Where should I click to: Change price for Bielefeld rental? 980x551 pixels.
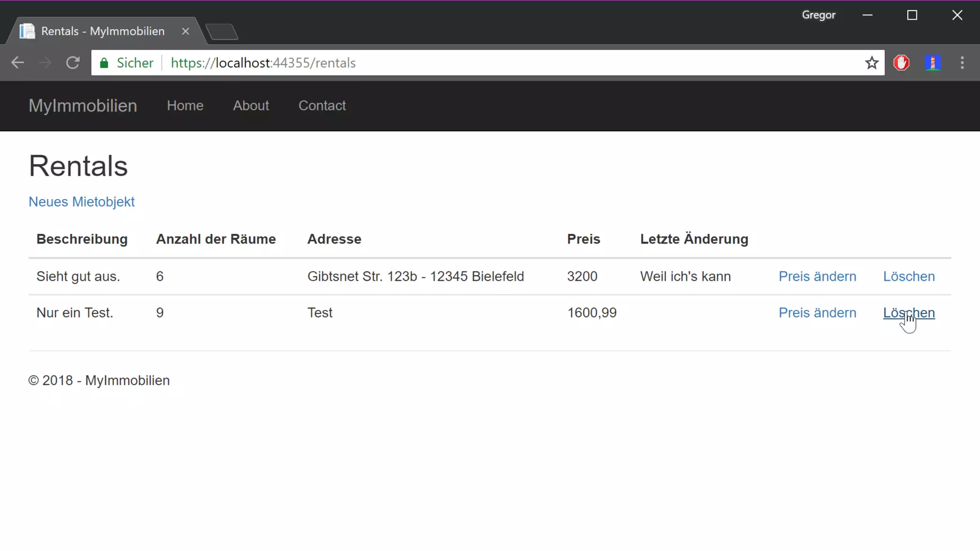click(817, 276)
